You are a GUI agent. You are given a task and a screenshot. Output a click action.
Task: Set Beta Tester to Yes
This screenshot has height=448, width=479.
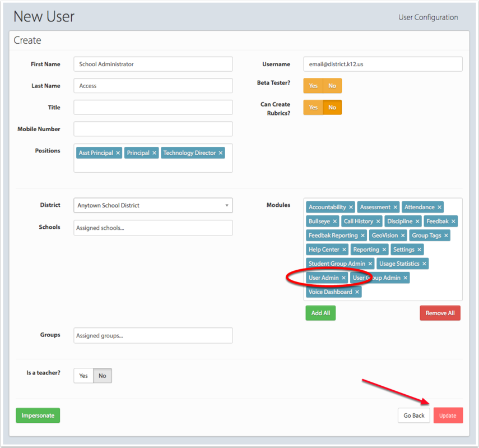tap(313, 86)
